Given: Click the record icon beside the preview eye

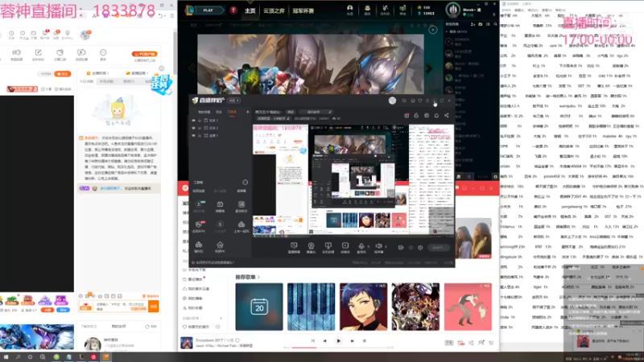Looking at the screenshot, I should [x=400, y=248].
